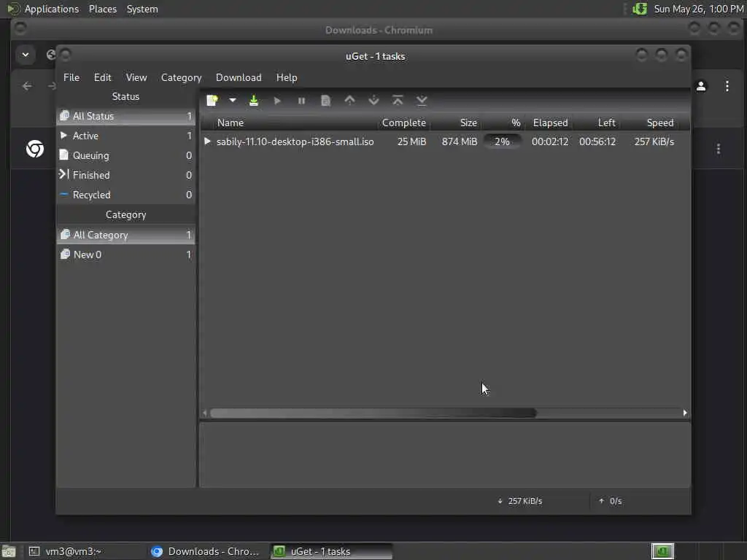
Task: Click the Start (play) toolbar button
Action: 277,101
